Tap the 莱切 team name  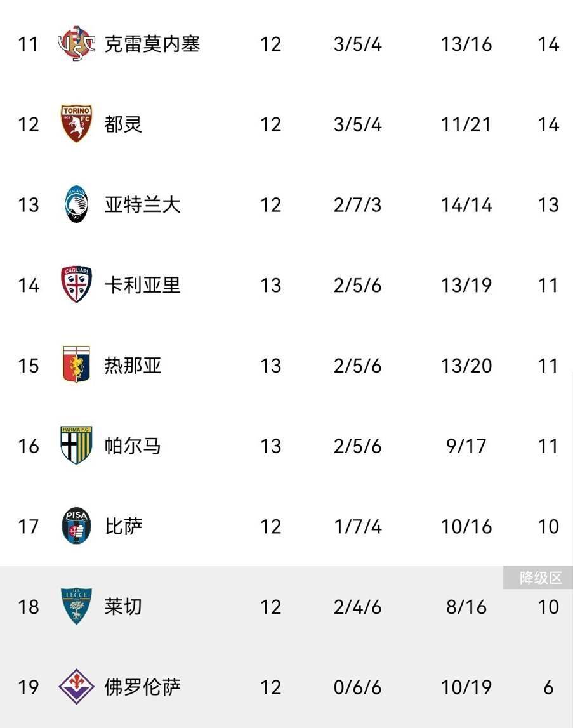123,607
